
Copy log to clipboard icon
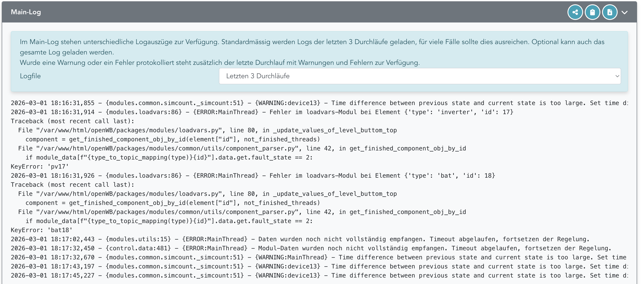point(592,12)
